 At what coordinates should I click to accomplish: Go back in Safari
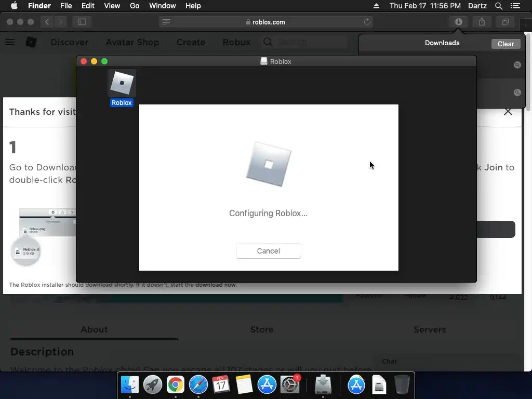(47, 22)
